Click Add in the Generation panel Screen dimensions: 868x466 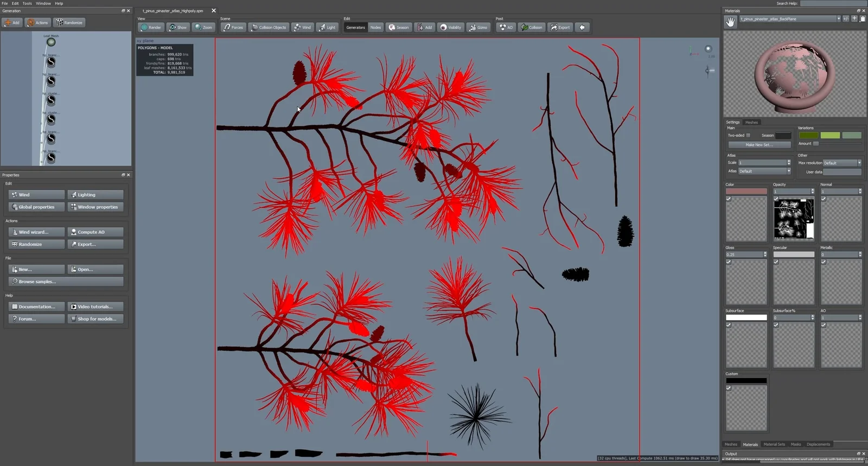pos(12,23)
